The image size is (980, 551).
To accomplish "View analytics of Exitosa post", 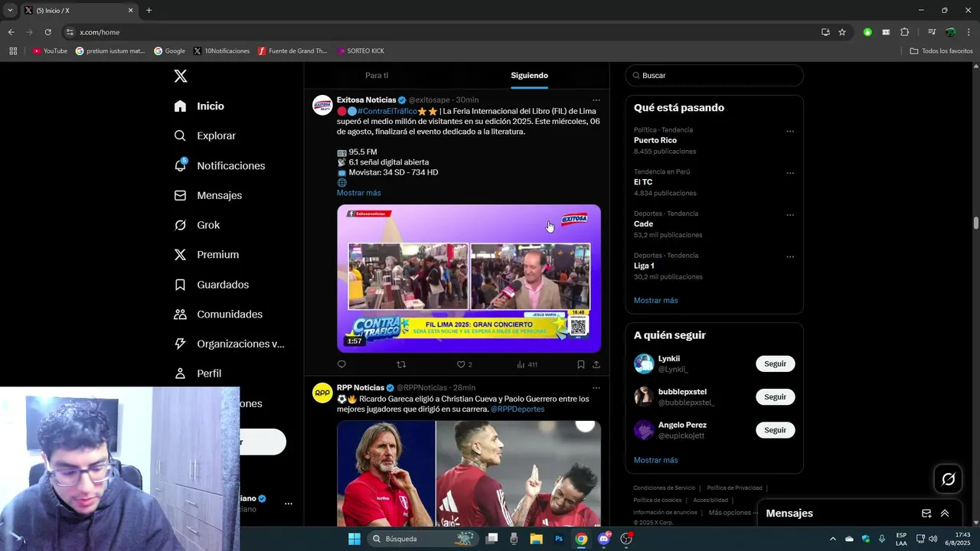I will pyautogui.click(x=527, y=364).
